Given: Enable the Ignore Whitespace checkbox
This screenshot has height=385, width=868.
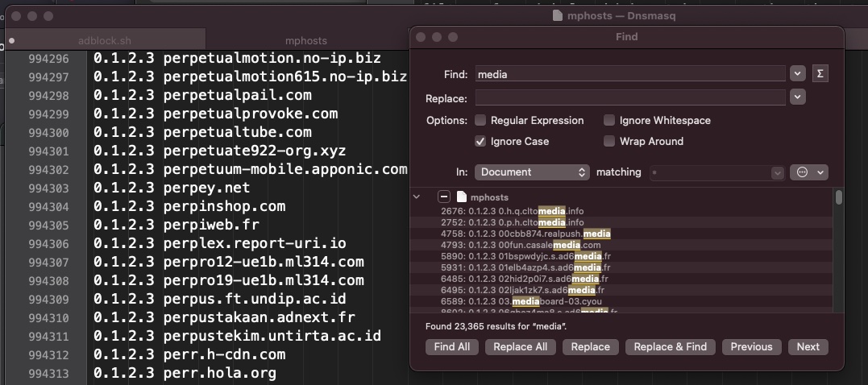Looking at the screenshot, I should click(609, 120).
